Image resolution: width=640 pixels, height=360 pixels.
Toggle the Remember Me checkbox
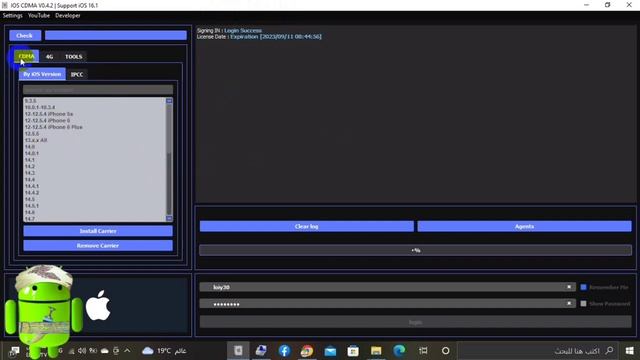pos(584,287)
